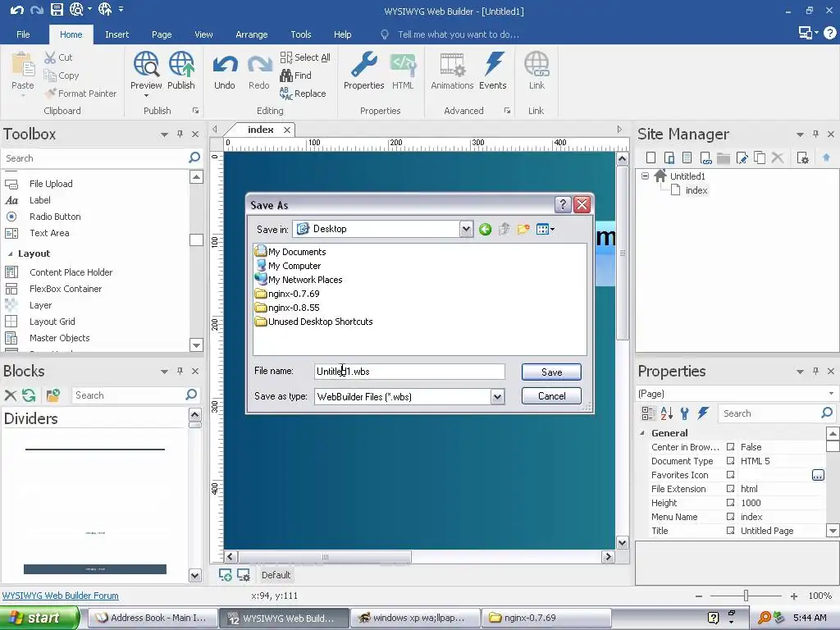The width and height of the screenshot is (840, 630).
Task: Switch to the Page ribbon tab
Action: 162,34
